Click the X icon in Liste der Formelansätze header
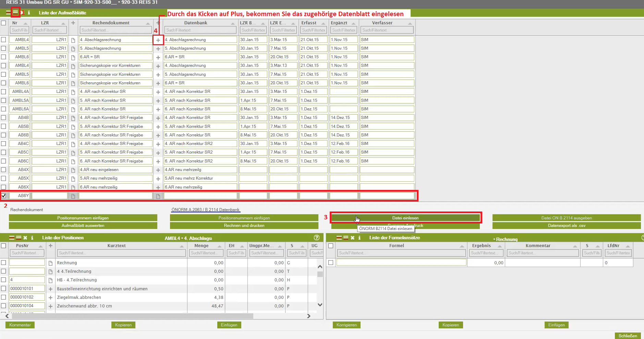This screenshot has height=339, width=644. coord(352,238)
